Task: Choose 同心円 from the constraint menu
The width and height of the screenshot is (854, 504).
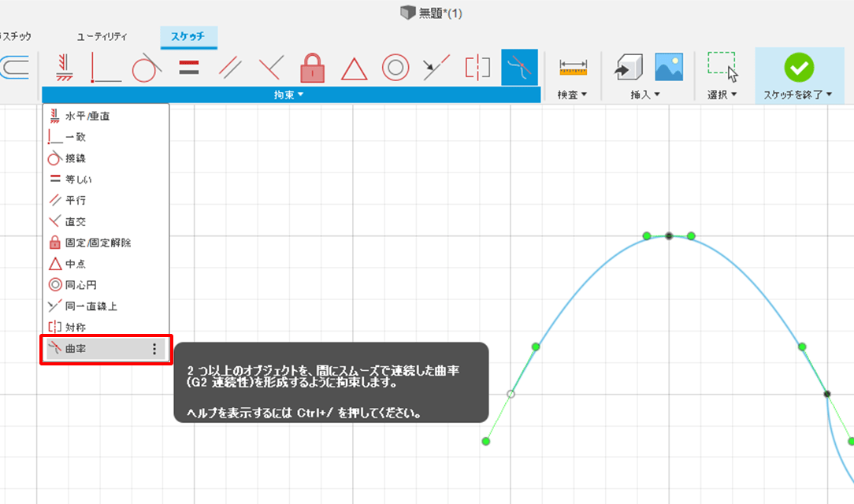Action: tap(106, 284)
